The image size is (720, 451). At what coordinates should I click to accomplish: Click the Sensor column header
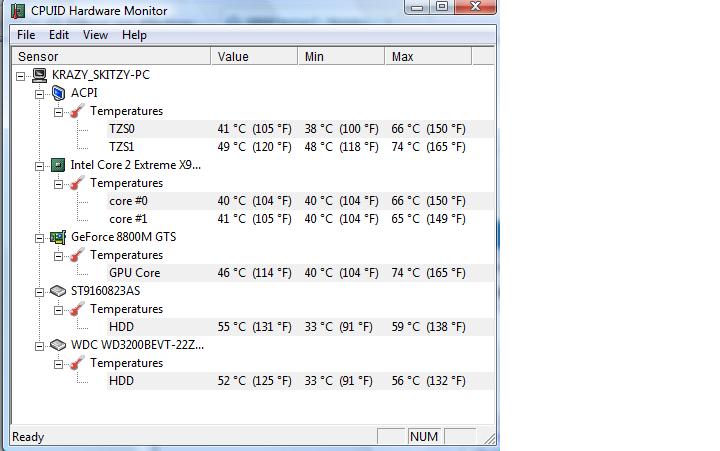(x=111, y=56)
